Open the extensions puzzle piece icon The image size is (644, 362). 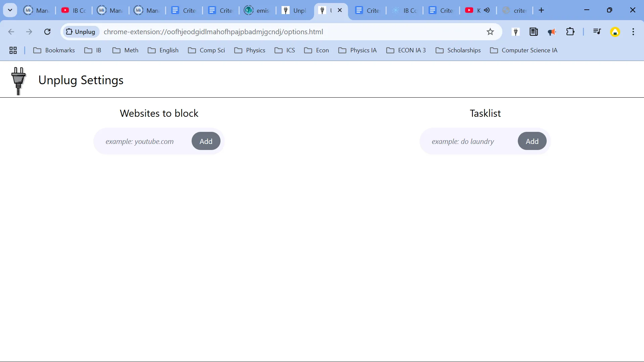571,32
